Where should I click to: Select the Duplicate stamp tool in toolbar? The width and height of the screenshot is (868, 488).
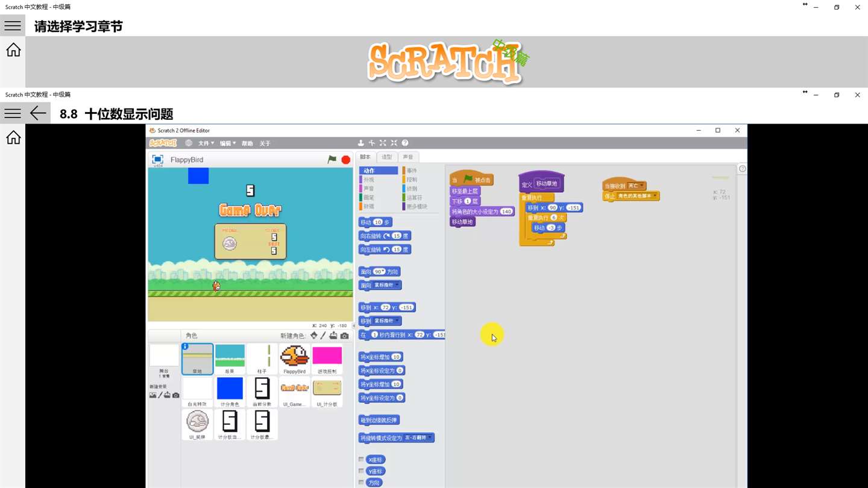tap(360, 143)
